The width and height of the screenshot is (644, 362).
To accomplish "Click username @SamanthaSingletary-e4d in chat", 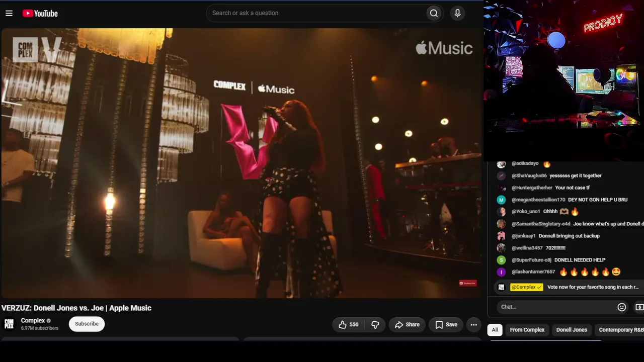I will pos(541,224).
